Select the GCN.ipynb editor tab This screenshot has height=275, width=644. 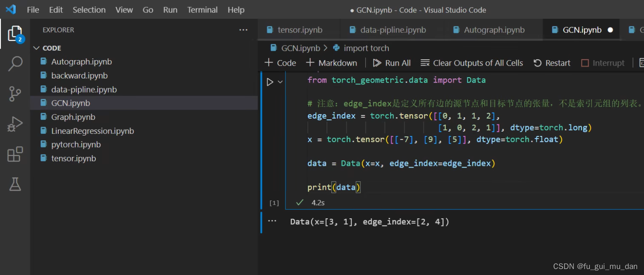point(581,30)
